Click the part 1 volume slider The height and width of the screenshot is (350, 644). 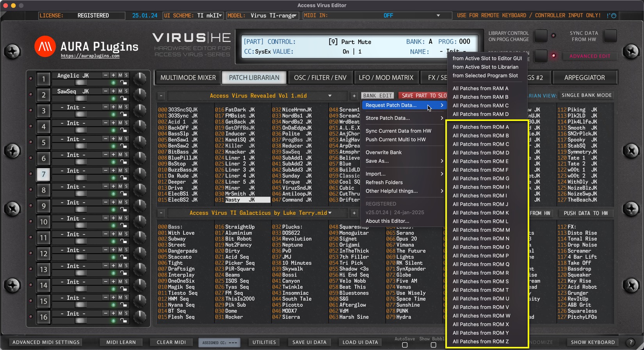click(x=81, y=83)
